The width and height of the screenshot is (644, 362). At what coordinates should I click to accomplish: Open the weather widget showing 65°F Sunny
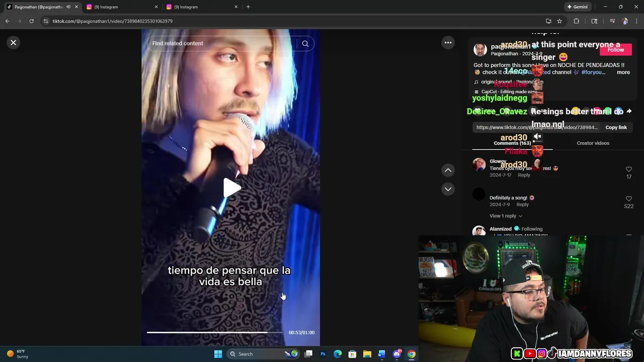(x=18, y=354)
